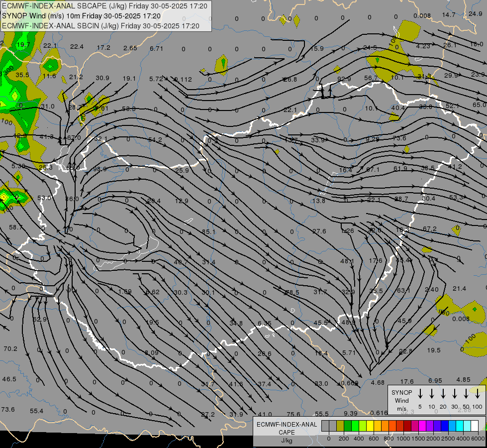Click the map value 37.4
Viewport: 487px width, 448px height.
[264, 384]
